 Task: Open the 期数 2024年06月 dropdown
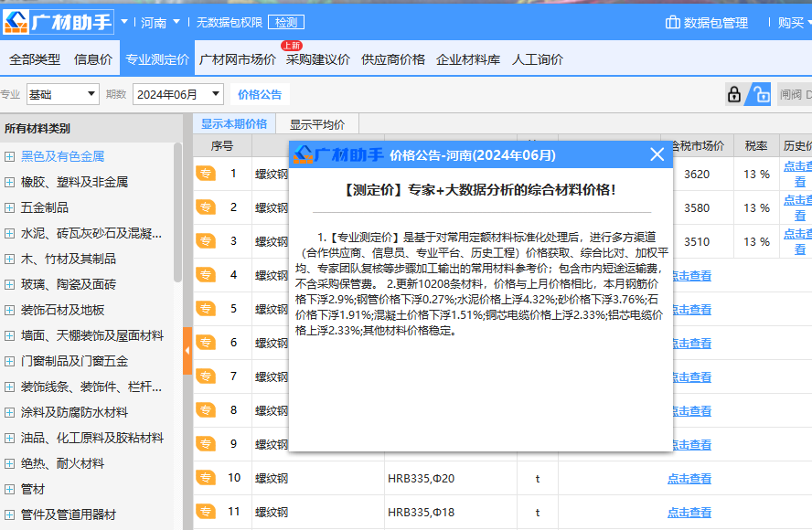[x=178, y=94]
